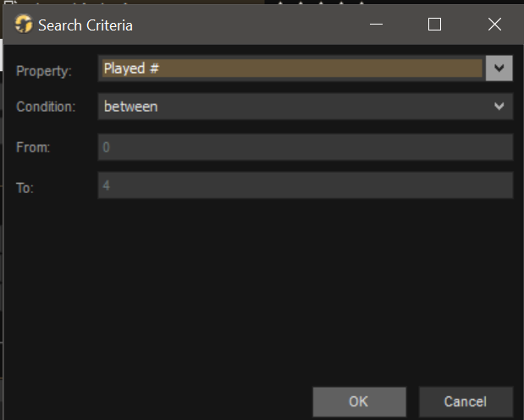The height and width of the screenshot is (420, 524).
Task: Focus the From value input field
Action: (305, 147)
